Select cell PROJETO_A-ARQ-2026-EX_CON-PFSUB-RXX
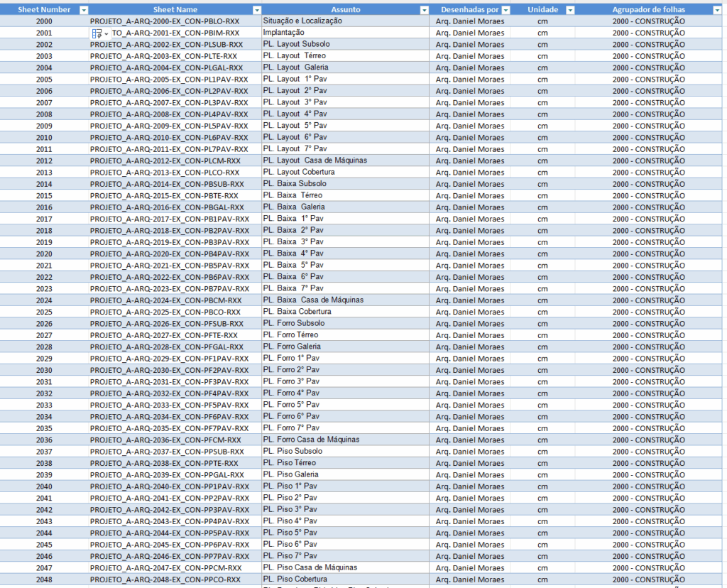Viewport: 727px width, 588px height. (175, 324)
